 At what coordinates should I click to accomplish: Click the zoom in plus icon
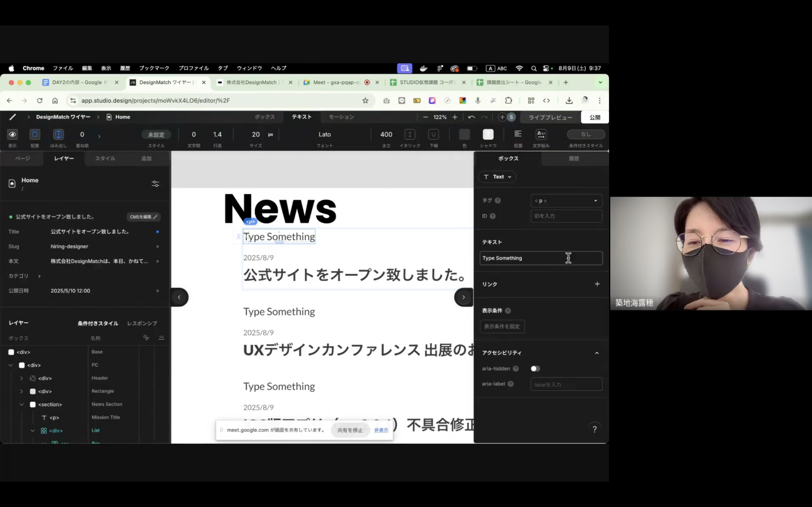(x=455, y=117)
